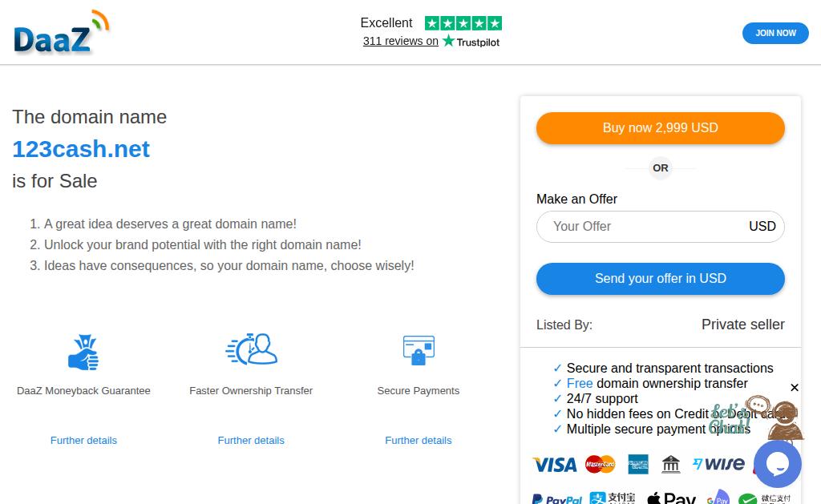
Task: Click the American Express logo
Action: [x=638, y=465]
